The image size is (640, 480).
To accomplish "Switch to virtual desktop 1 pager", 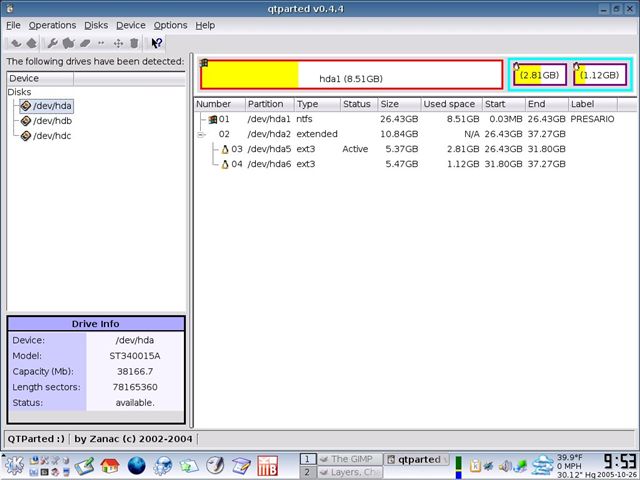I will [307, 460].
